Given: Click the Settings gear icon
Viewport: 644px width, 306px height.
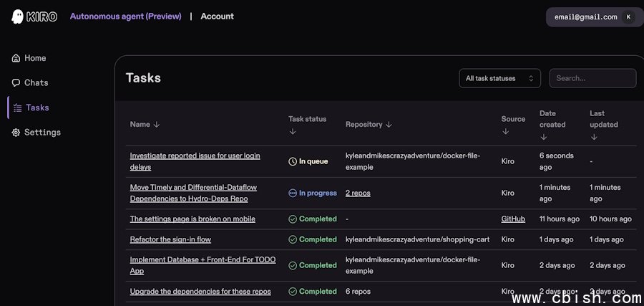Looking at the screenshot, I should (16, 133).
